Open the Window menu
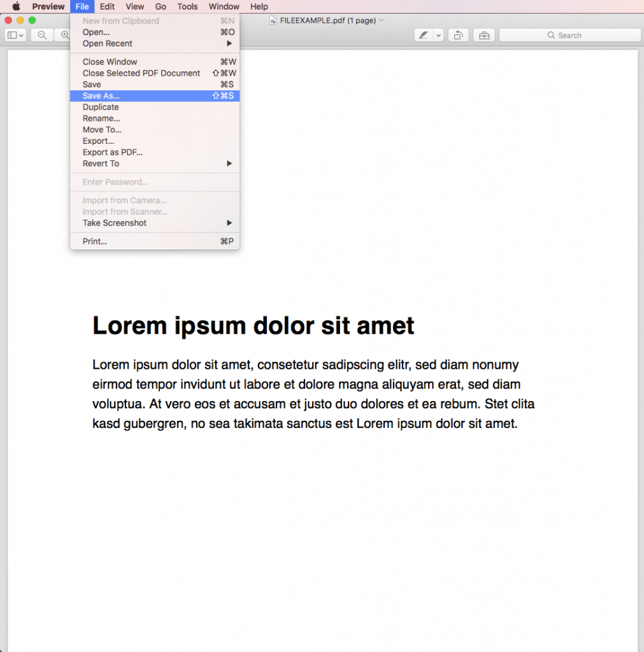 (224, 6)
